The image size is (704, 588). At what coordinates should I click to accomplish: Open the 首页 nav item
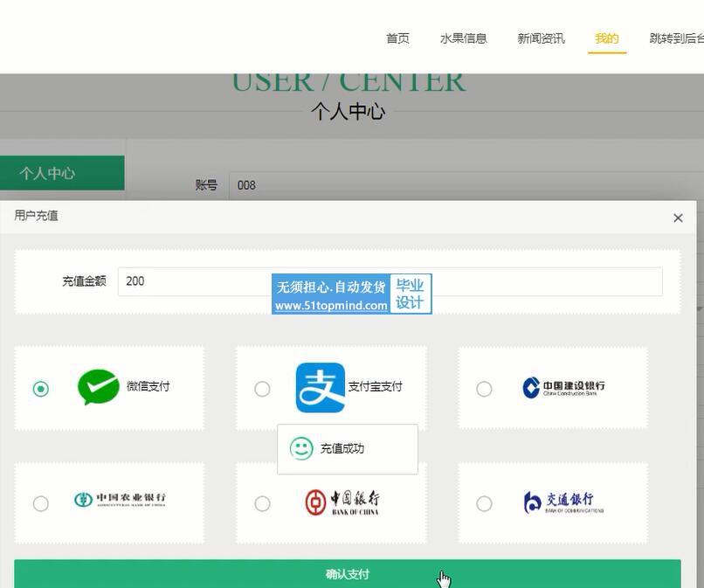(397, 38)
